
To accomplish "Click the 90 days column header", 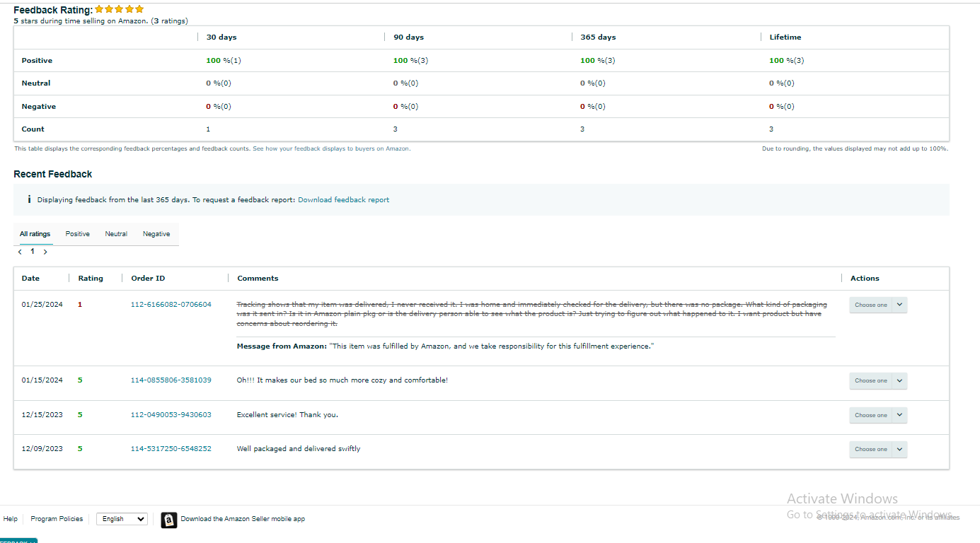I will click(409, 37).
